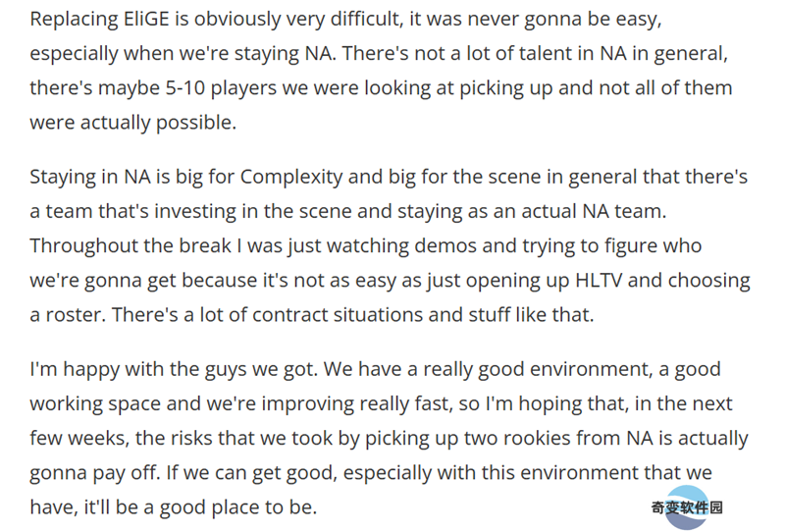The image size is (785, 532).
Task: Click the words 'I'm happy' opening third paragraph
Action: point(75,370)
